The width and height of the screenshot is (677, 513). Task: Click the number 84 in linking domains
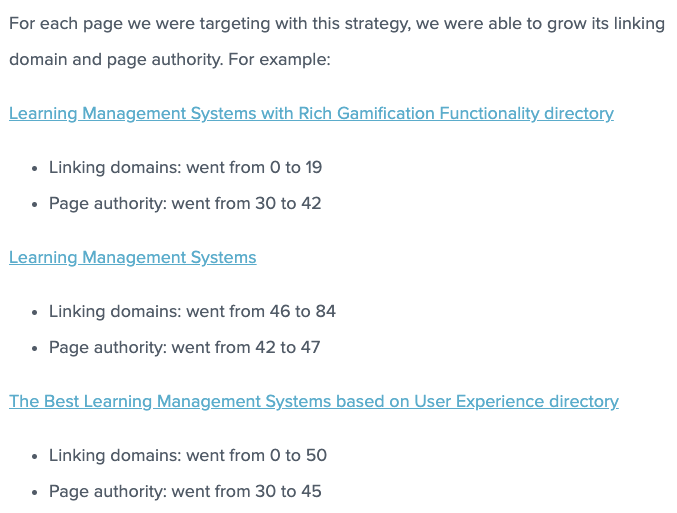(x=325, y=311)
